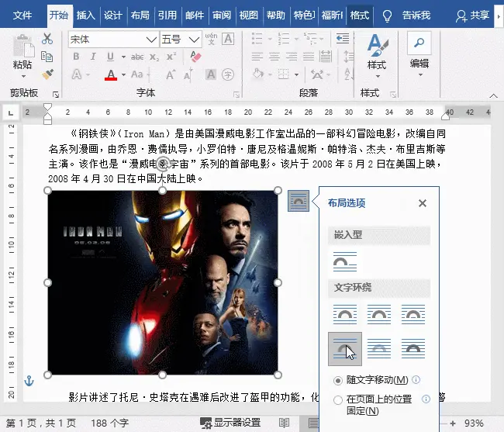
Task: Select the 嵌入型 inline with text option
Action: click(345, 261)
